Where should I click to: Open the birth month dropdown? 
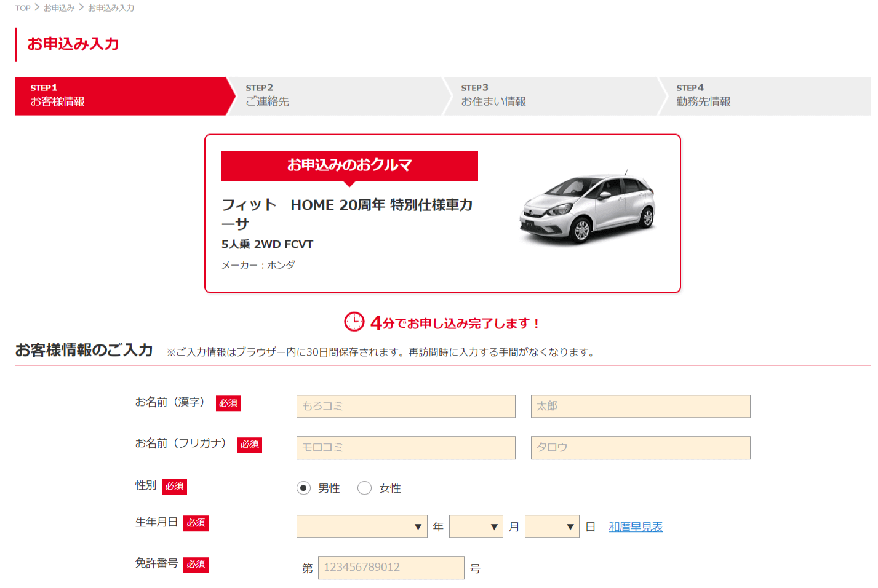tap(476, 526)
